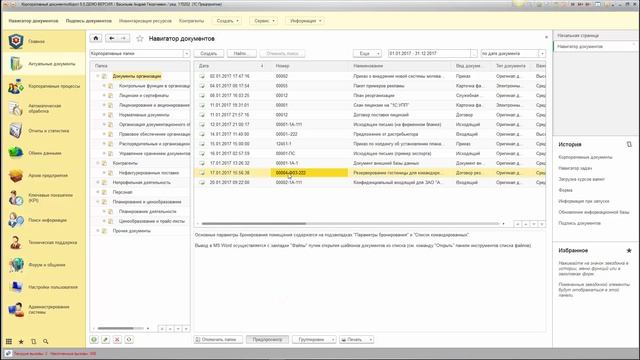Open the Группировка dropdown

coord(314,340)
